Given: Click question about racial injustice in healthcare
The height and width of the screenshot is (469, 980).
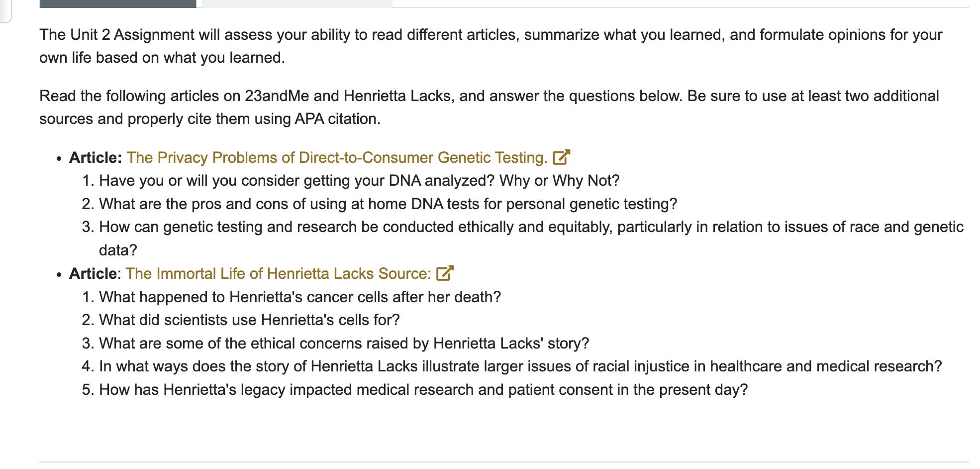Looking at the screenshot, I should tap(520, 366).
